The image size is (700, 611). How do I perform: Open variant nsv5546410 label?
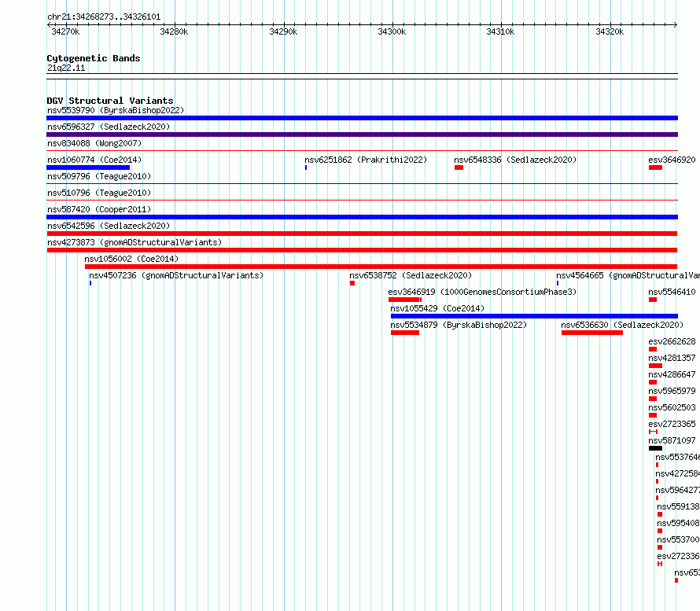672,292
